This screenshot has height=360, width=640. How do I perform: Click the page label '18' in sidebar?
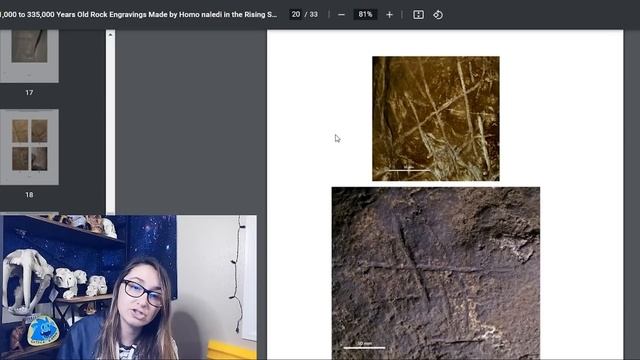29,195
